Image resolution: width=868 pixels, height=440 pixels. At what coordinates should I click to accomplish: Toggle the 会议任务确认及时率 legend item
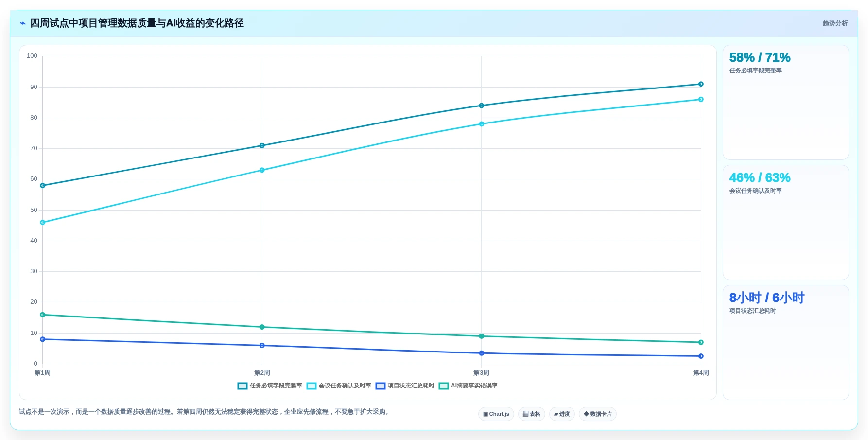339,386
